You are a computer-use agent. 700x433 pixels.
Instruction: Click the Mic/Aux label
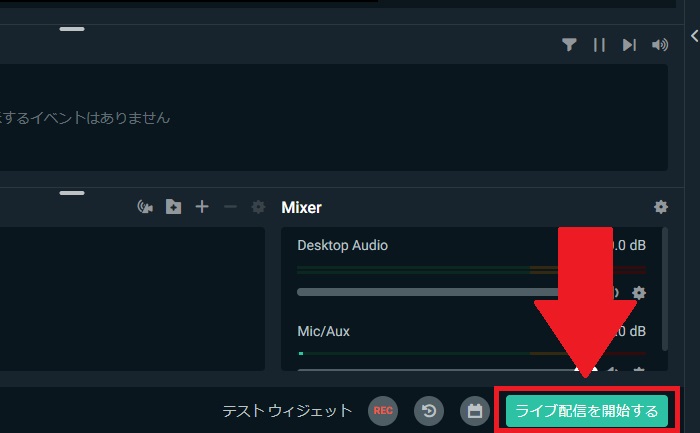point(324,331)
